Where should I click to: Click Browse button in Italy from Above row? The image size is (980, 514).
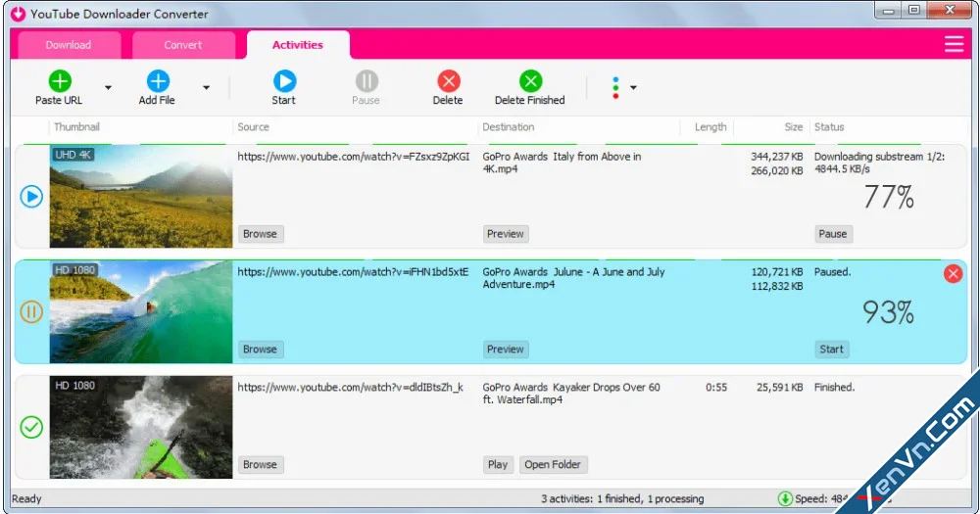[260, 234]
